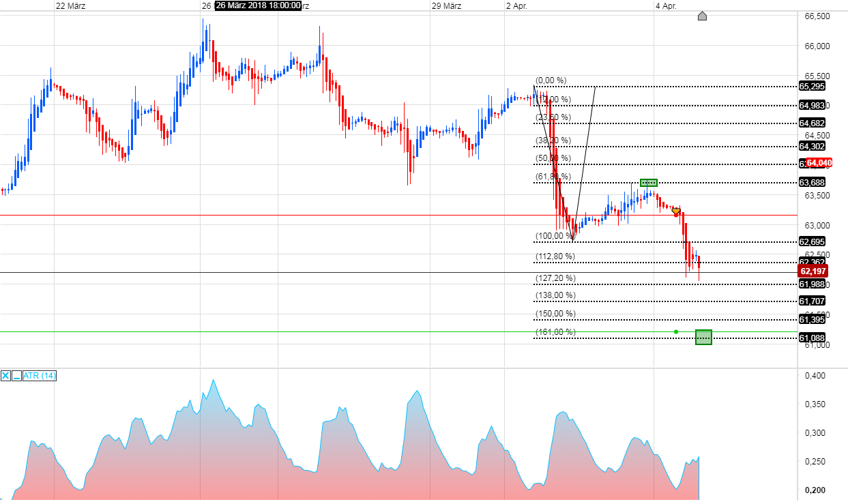Viewport: 848px width, 504px height.
Task: Minimize the ATR indicator panel
Action: [16, 376]
